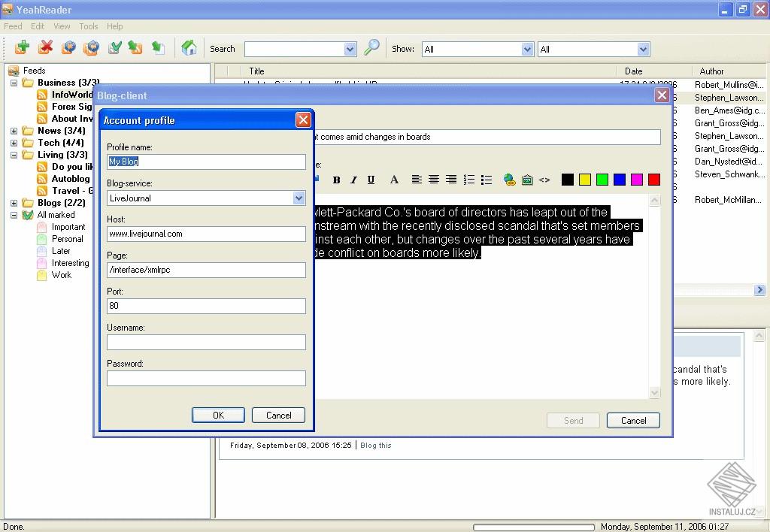Pick the red text color swatch
This screenshot has height=532, width=770.
click(x=654, y=180)
